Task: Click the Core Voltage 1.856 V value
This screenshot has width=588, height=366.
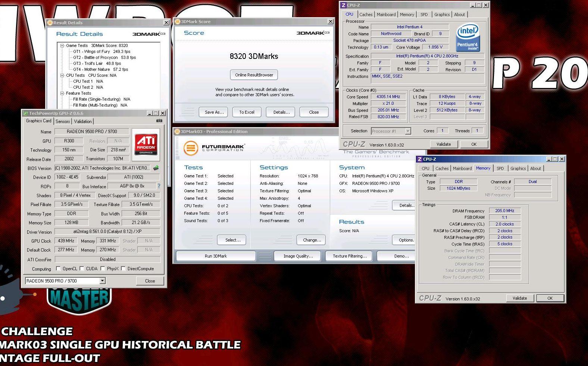Action: pyautogui.click(x=435, y=47)
